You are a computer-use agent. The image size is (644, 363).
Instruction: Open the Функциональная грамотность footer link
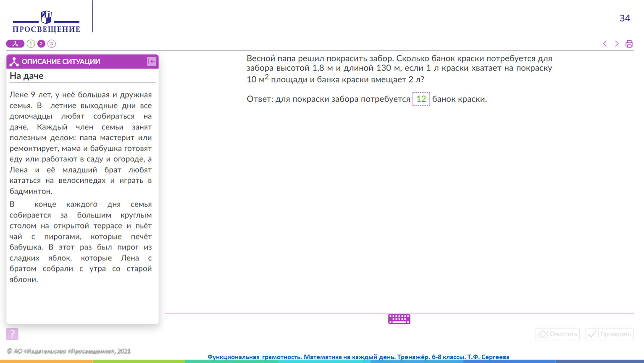(x=358, y=357)
